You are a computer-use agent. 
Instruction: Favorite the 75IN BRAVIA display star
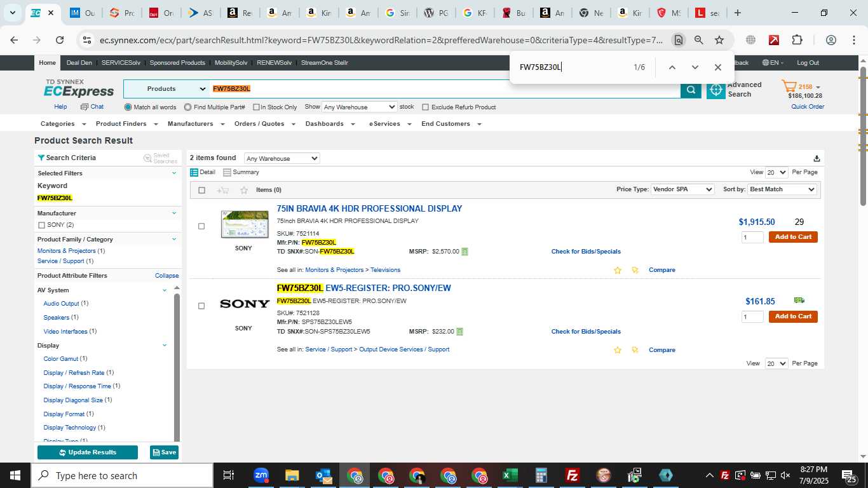tap(618, 270)
